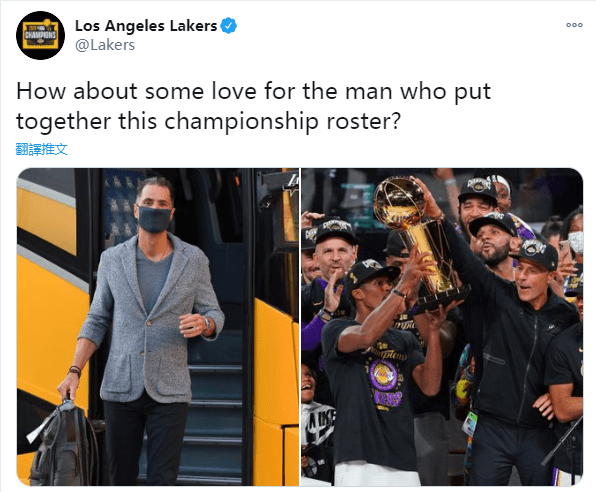Click the tweet text about the championship roster
This screenshot has width=596, height=492.
tap(254, 106)
